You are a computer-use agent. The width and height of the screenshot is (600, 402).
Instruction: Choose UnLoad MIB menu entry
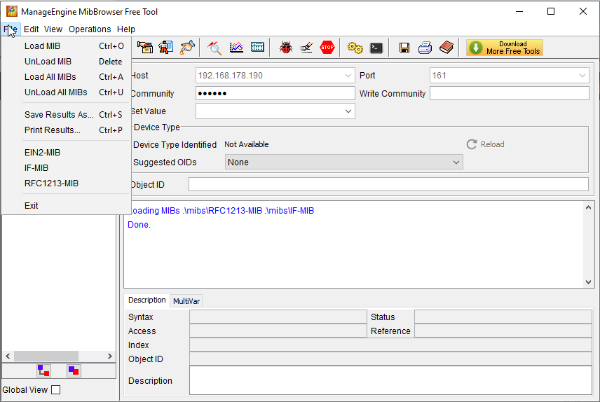pos(66,61)
